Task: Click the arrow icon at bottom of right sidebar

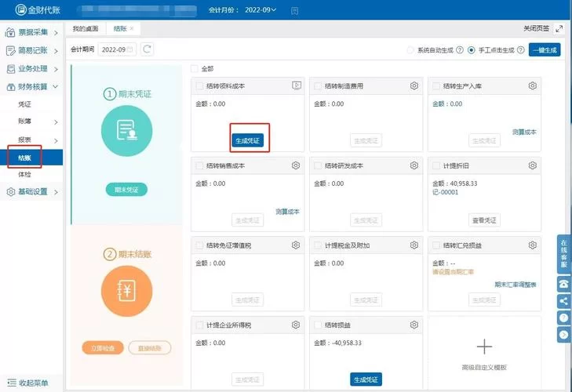Action: point(563,335)
